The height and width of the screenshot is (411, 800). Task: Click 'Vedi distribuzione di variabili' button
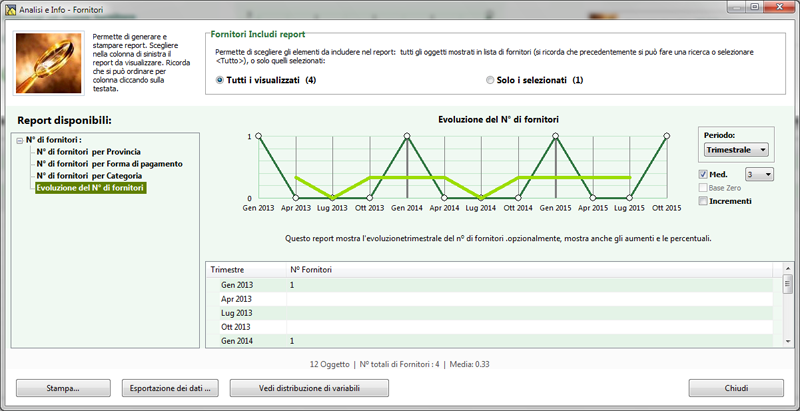(x=309, y=388)
